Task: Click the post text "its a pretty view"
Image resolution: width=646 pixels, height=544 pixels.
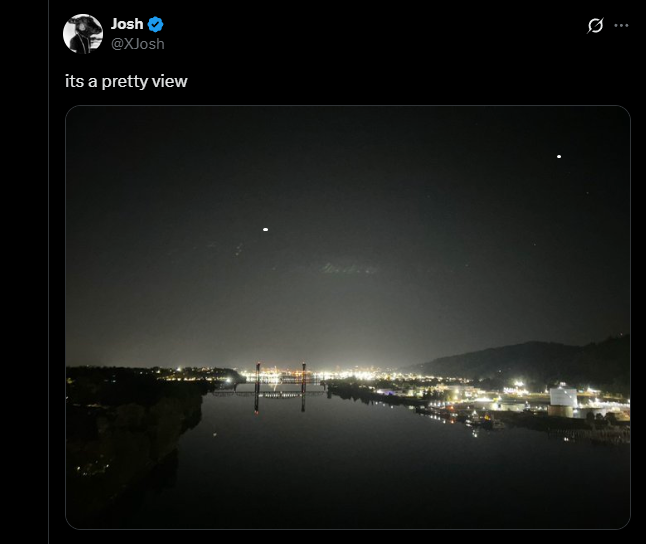Action: click(125, 81)
